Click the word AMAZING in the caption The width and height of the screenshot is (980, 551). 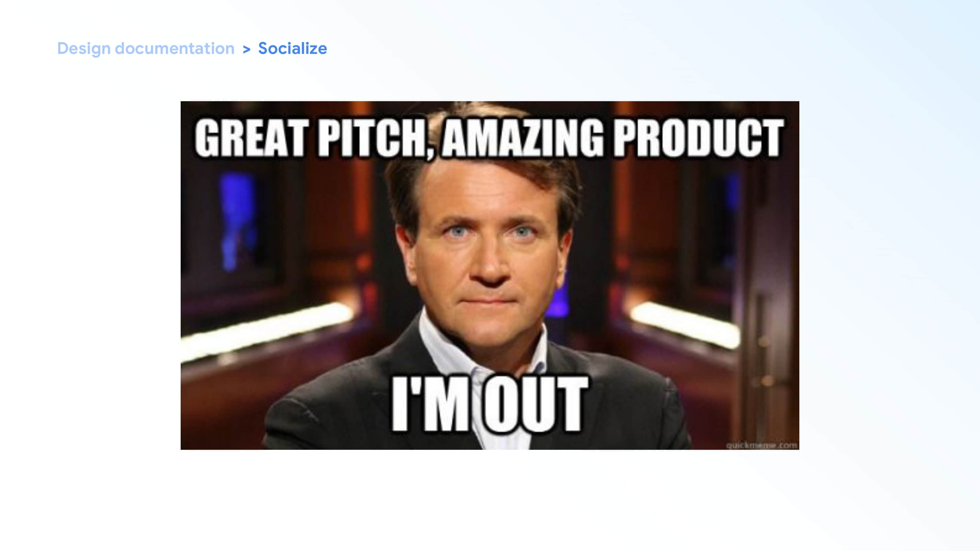523,138
